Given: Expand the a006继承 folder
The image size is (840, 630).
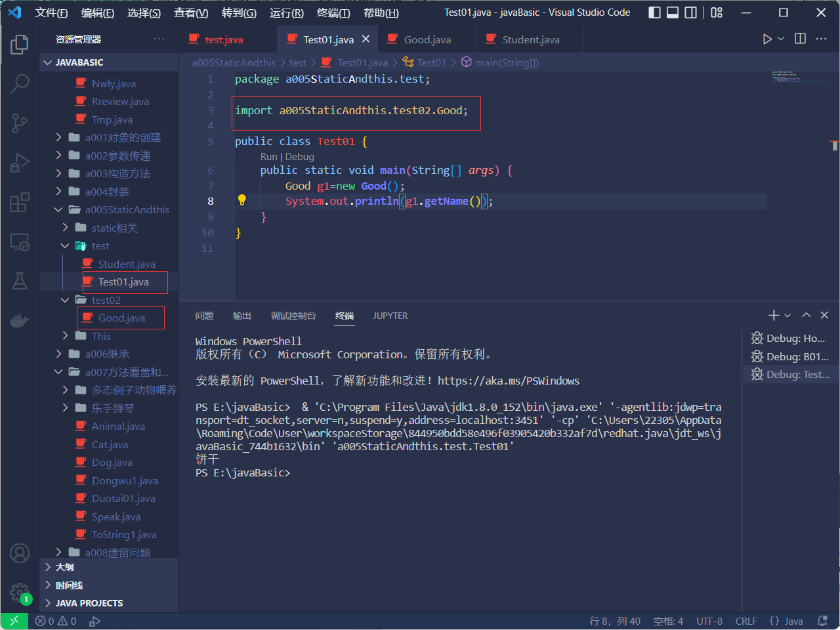Looking at the screenshot, I should 107,354.
